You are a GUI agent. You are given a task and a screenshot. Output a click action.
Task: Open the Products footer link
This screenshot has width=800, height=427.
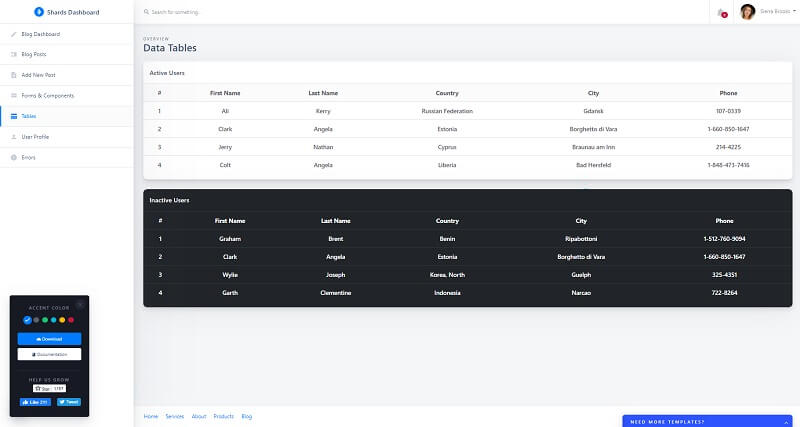click(223, 415)
